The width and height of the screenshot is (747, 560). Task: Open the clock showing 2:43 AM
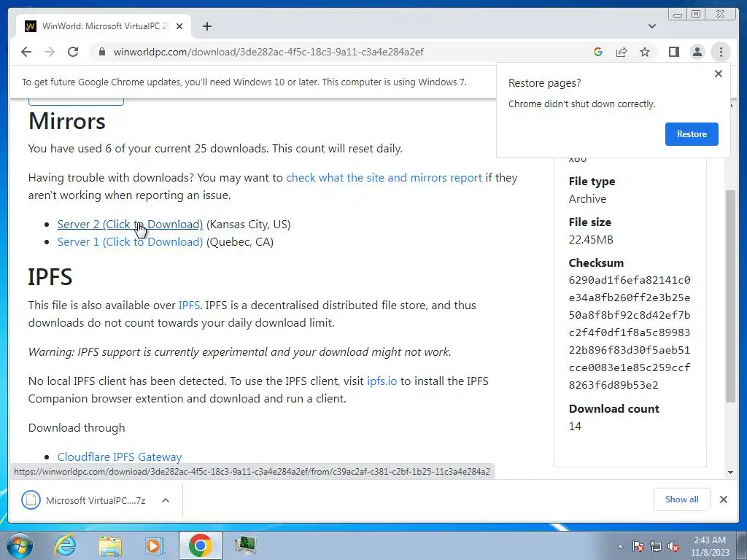(x=710, y=546)
